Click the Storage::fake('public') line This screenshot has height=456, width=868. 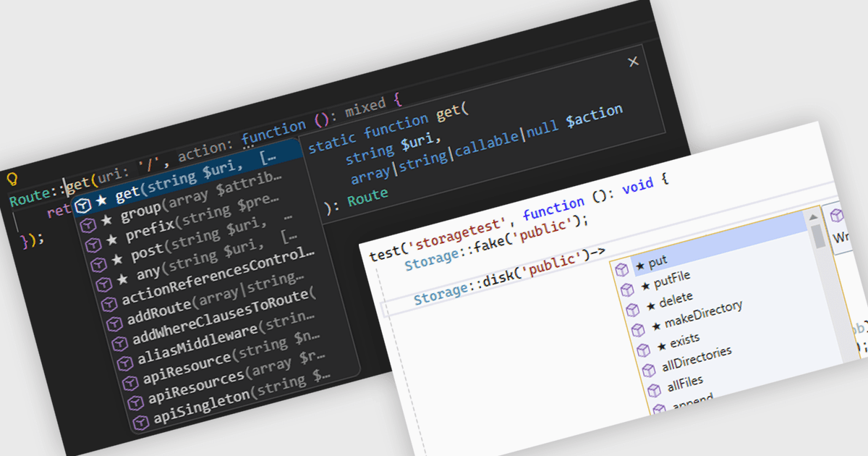497,243
